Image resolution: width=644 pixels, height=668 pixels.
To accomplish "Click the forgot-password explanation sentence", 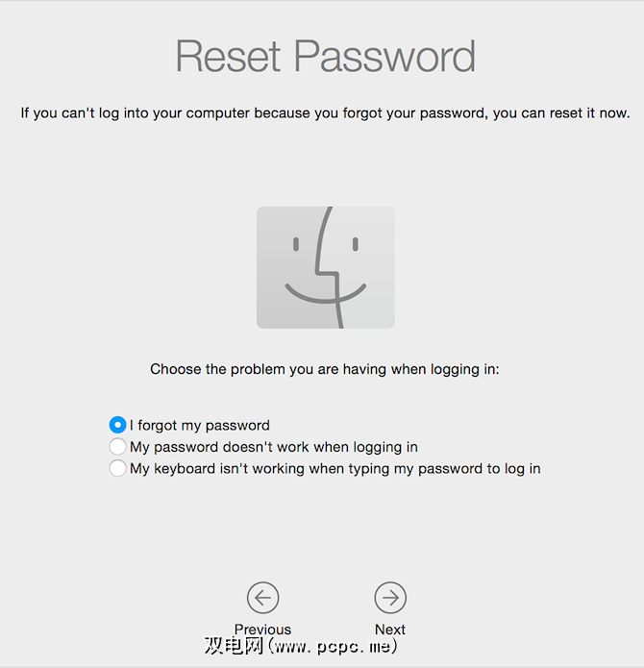I will point(325,113).
